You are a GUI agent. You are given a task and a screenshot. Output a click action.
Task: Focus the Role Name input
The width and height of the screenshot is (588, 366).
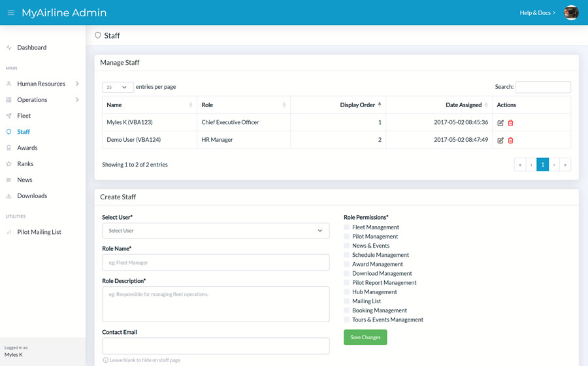216,263
